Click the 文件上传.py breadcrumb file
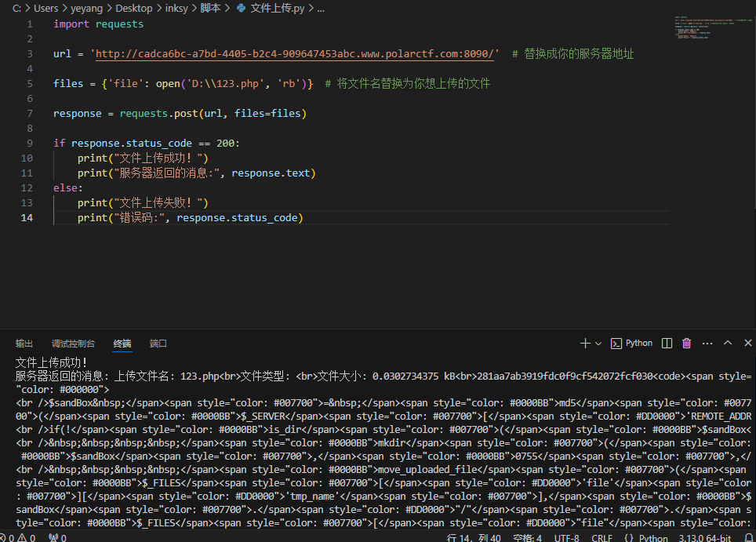Screen dimensions: 756x542 278,8
